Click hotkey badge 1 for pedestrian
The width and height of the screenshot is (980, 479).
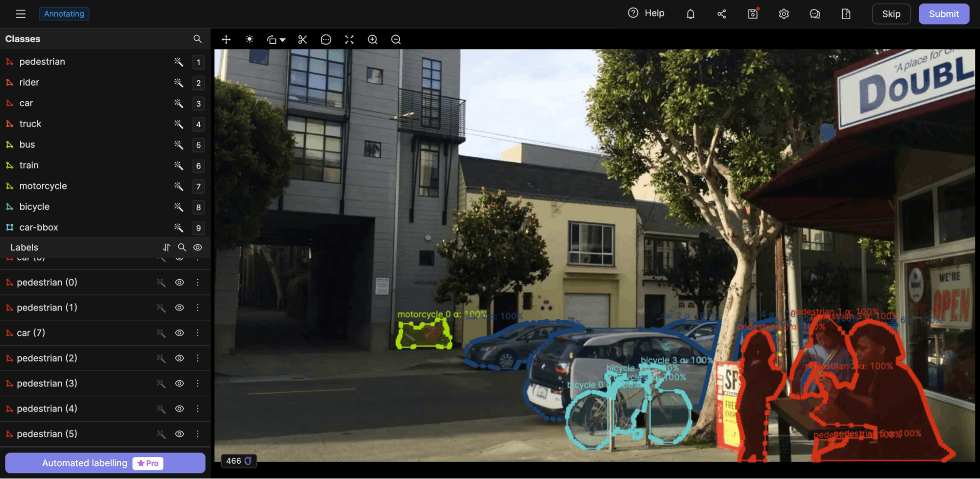tap(199, 62)
